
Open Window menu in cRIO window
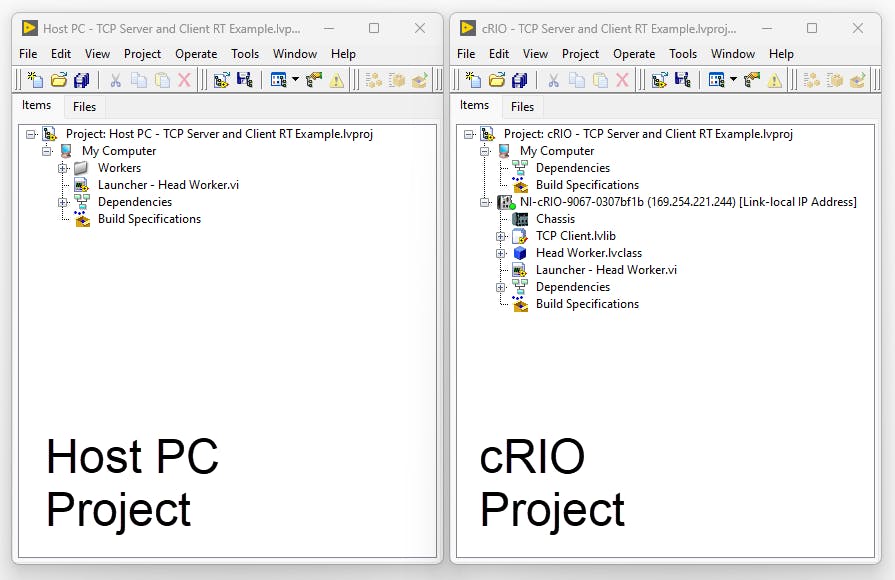coord(733,54)
